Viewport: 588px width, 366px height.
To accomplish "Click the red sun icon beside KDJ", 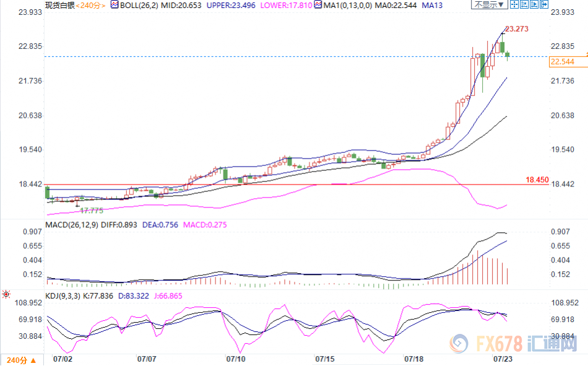I will (x=6, y=294).
